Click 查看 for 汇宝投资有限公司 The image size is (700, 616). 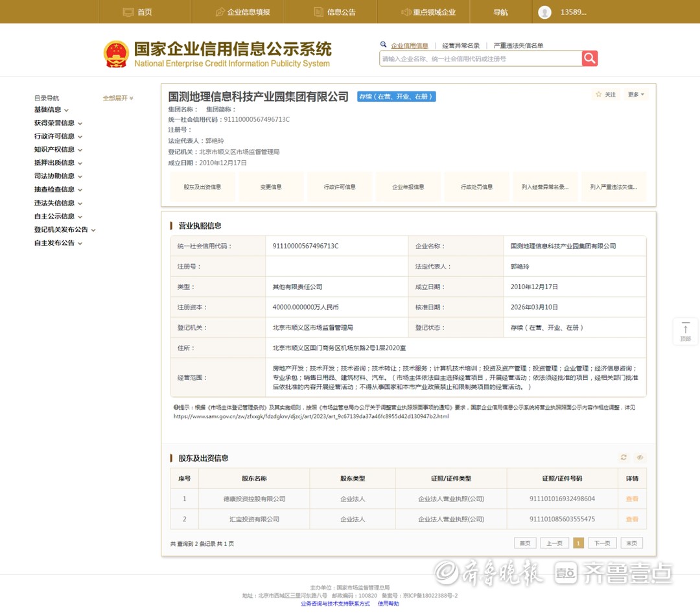point(632,519)
